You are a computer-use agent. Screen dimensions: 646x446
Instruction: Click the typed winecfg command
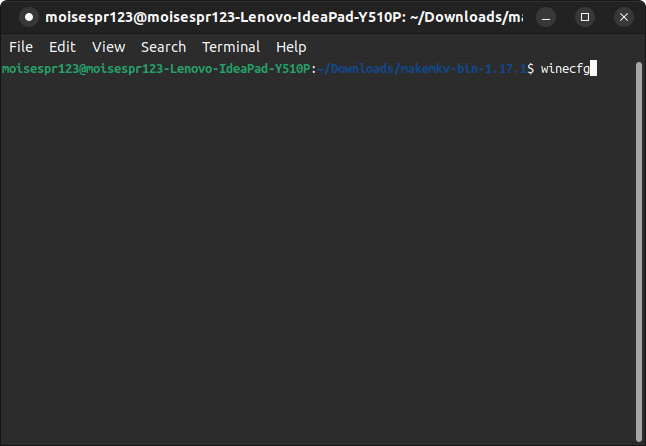565,68
